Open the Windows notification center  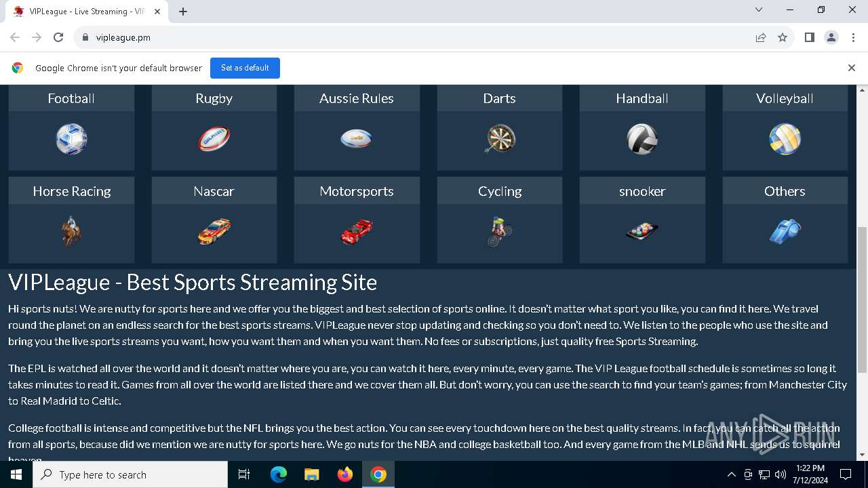(x=846, y=474)
